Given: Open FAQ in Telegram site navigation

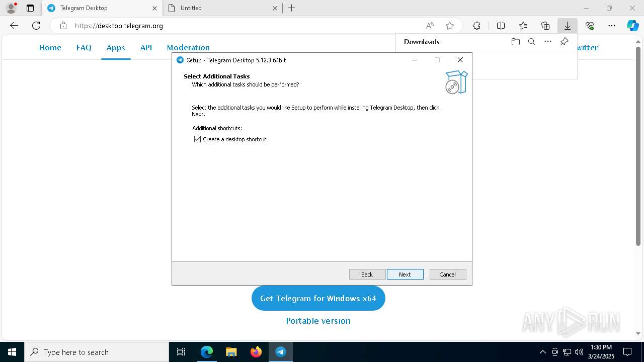Looking at the screenshot, I should click(x=84, y=47).
